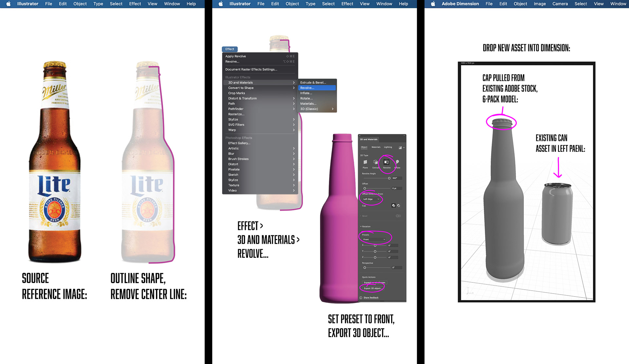629x364 pixels.
Task: Select the Plane 3D type icon
Action: point(365,162)
